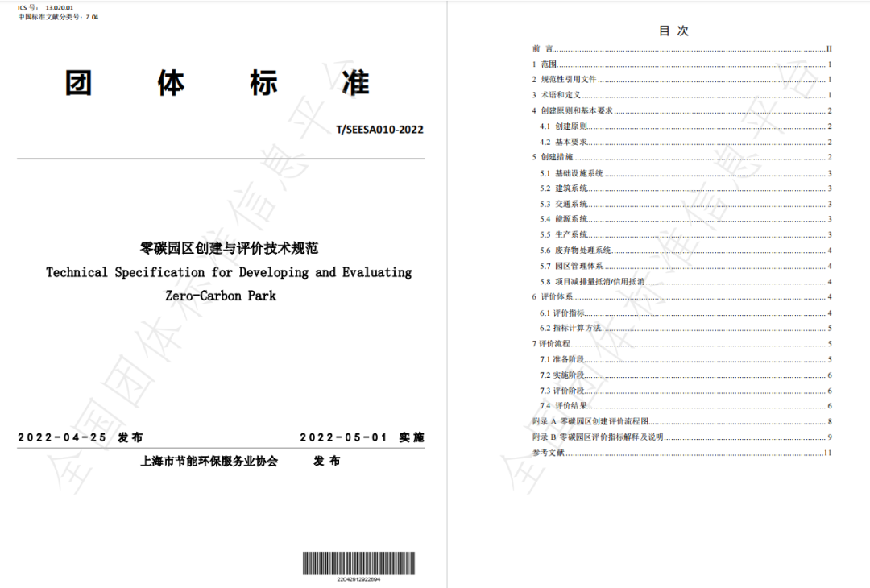Click TOC entry '6.1 评价指标'
Screen dimensions: 870x588
click(686, 313)
